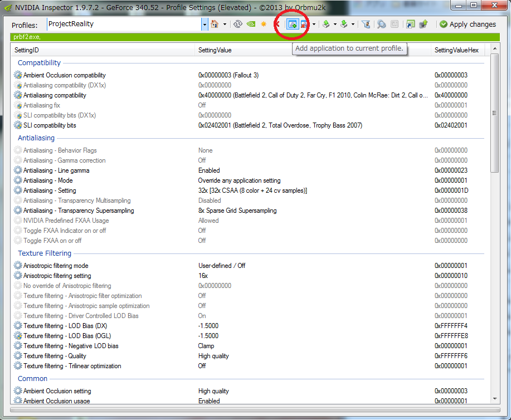Click gear icon beside Texture filtering - LOD Bias (DX)
This screenshot has height=420, width=511.
click(18, 326)
